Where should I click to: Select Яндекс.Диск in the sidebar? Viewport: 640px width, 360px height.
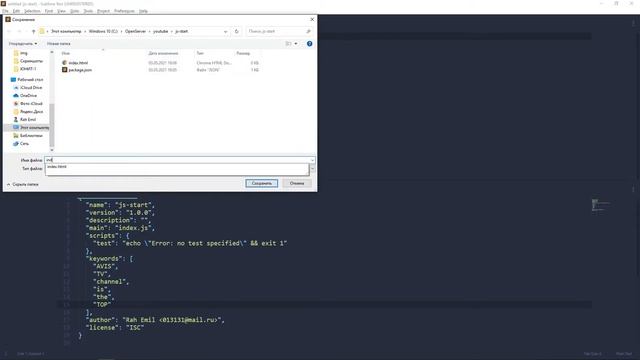click(31, 111)
